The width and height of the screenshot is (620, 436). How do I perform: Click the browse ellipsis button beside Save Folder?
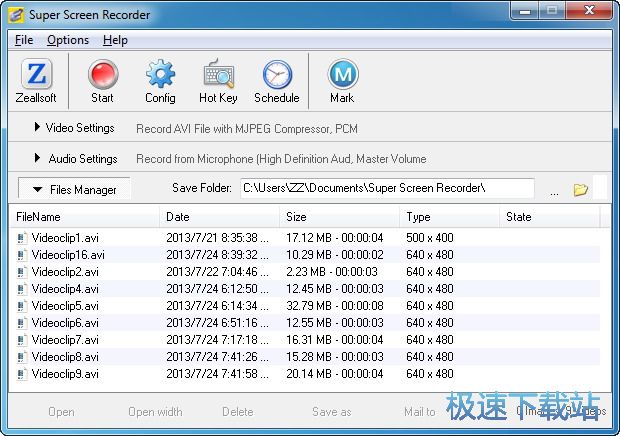554,190
